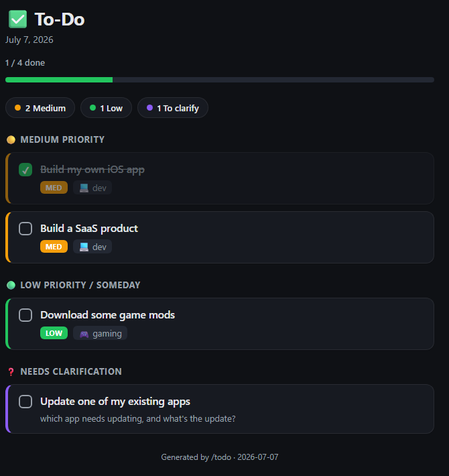Click the yellow dot beside the Medium Priority header
The image size is (449, 476).
[x=11, y=139]
